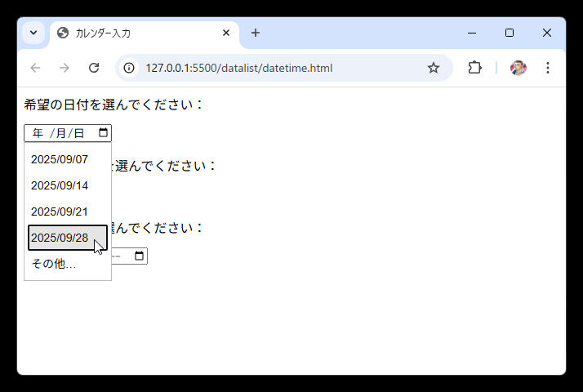Select 2025/09/21 in the date list

coord(60,212)
